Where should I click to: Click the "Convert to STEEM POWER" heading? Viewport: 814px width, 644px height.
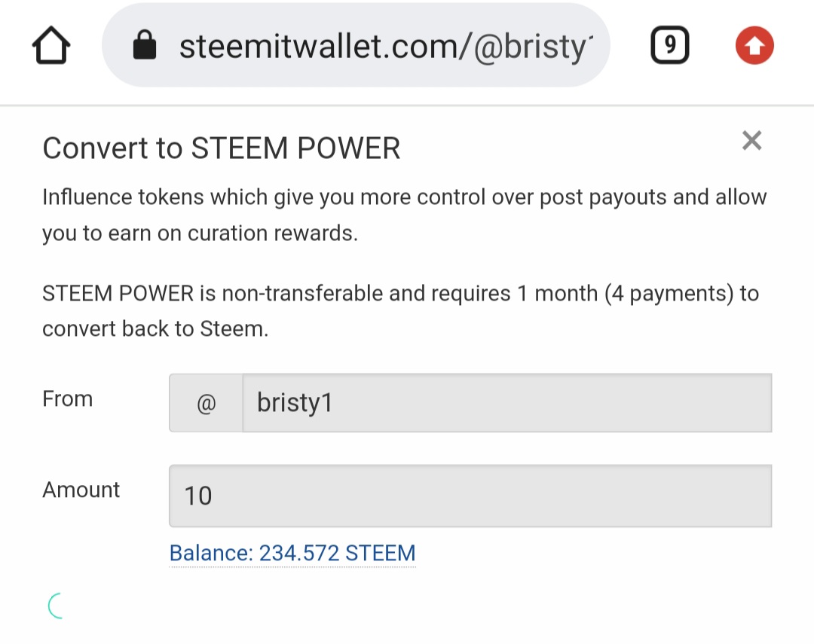point(221,148)
